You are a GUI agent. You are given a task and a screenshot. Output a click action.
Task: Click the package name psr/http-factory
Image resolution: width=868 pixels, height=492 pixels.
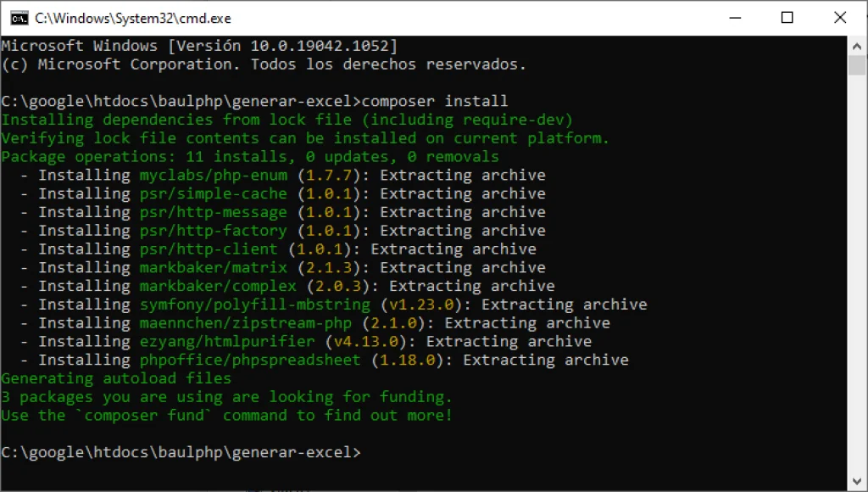[213, 231]
